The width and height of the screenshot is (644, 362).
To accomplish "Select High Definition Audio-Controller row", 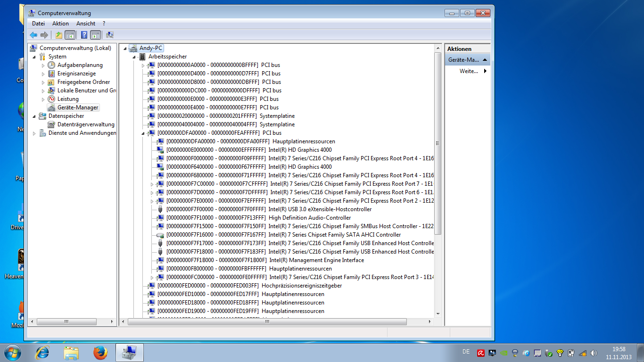I will 258,218.
